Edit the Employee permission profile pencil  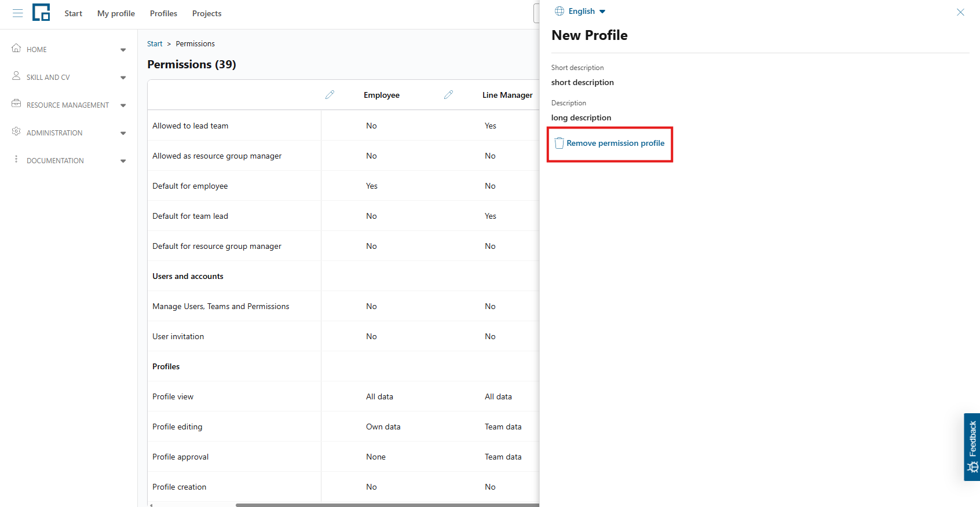330,94
